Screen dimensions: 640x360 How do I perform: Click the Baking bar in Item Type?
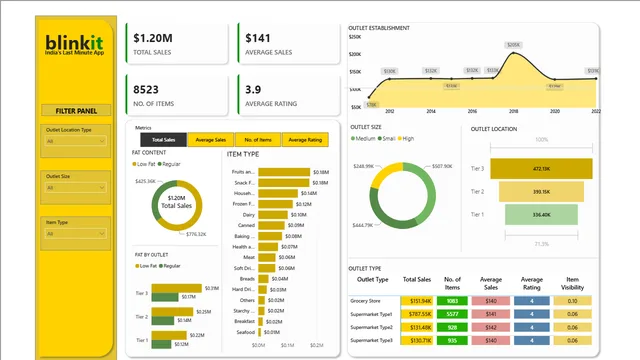270,236
